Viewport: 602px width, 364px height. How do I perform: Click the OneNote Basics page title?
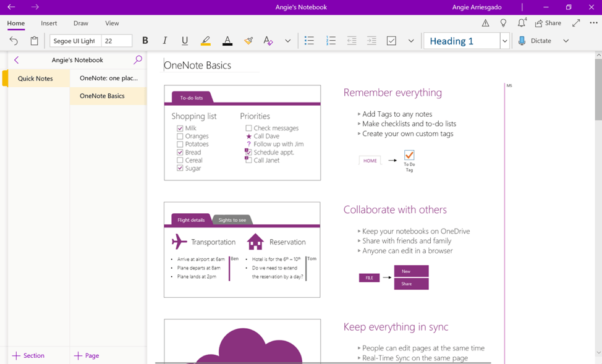(197, 66)
